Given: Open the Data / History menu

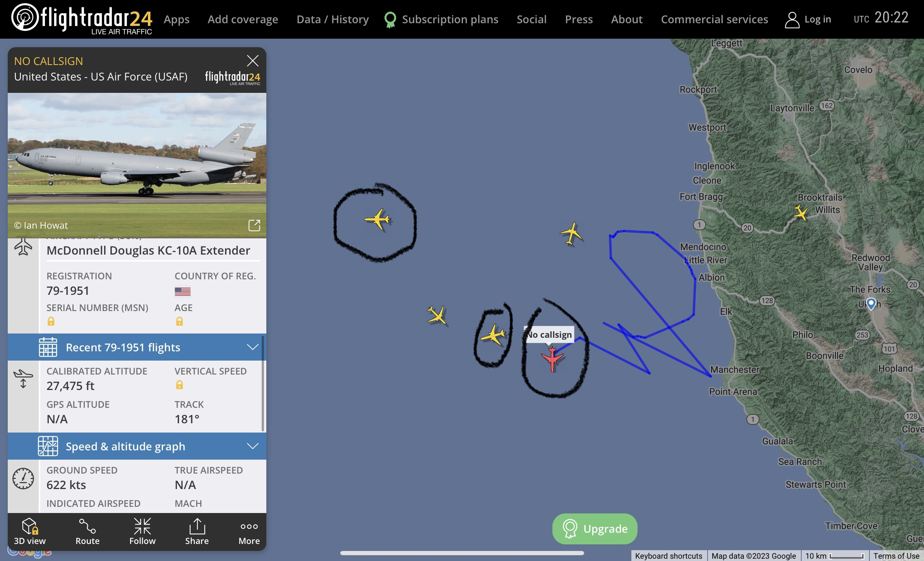Looking at the screenshot, I should pyautogui.click(x=333, y=19).
